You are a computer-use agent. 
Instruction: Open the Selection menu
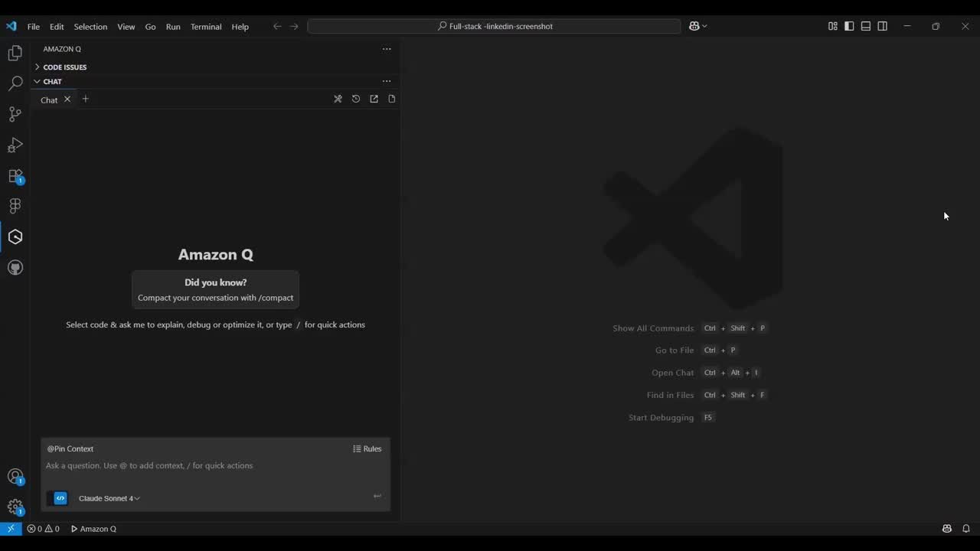click(90, 26)
